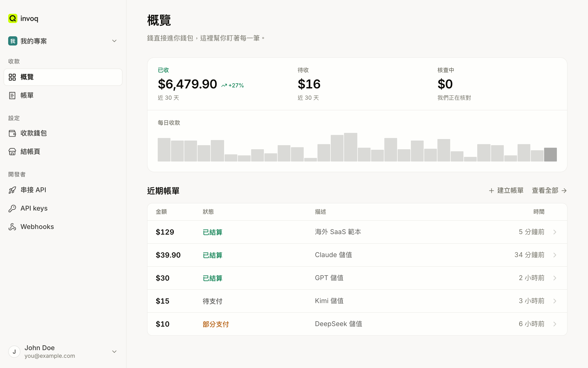Click the Kimi 儲值 description
Image resolution: width=588 pixels, height=368 pixels.
tap(329, 301)
